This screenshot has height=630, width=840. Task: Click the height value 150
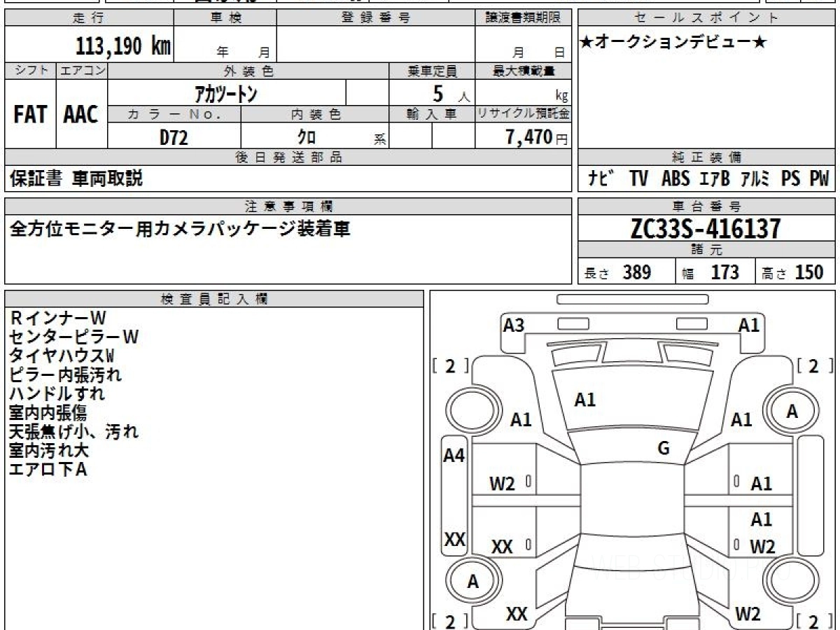coord(809,272)
